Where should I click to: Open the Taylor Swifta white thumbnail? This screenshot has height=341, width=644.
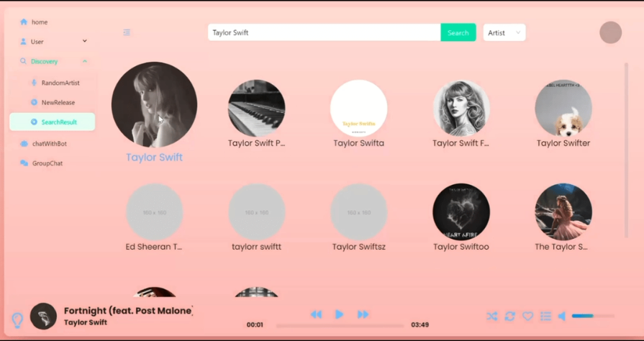[x=359, y=108]
